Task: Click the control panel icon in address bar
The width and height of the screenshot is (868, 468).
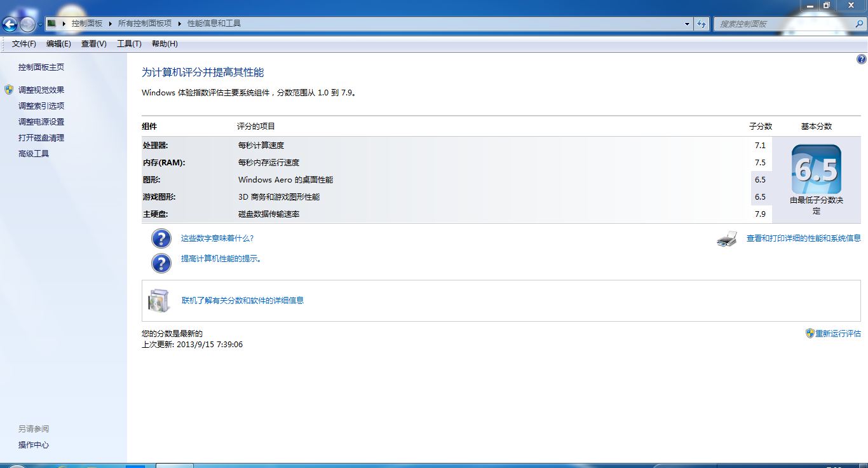Action: [52, 24]
